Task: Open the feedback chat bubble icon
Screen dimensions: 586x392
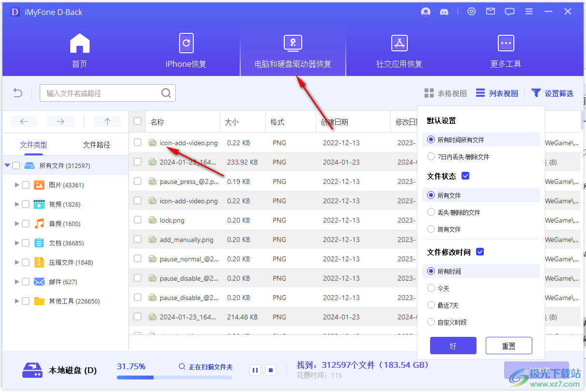Action: [x=509, y=12]
